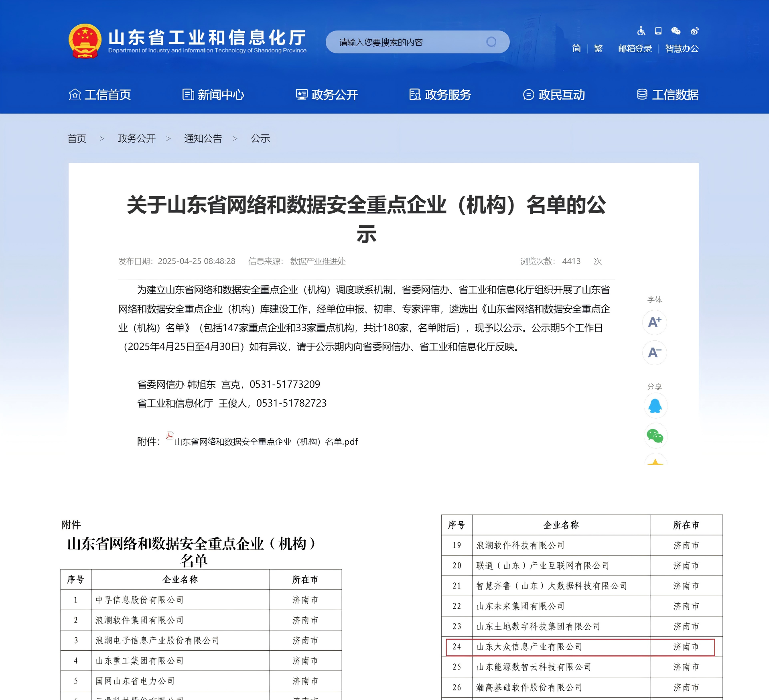Go to 首页 breadcrumb

pyautogui.click(x=77, y=138)
